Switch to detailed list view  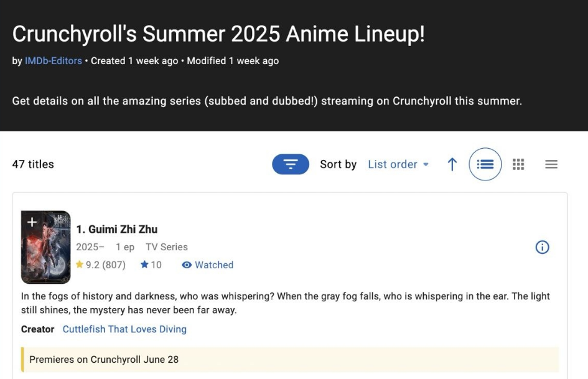coord(485,164)
